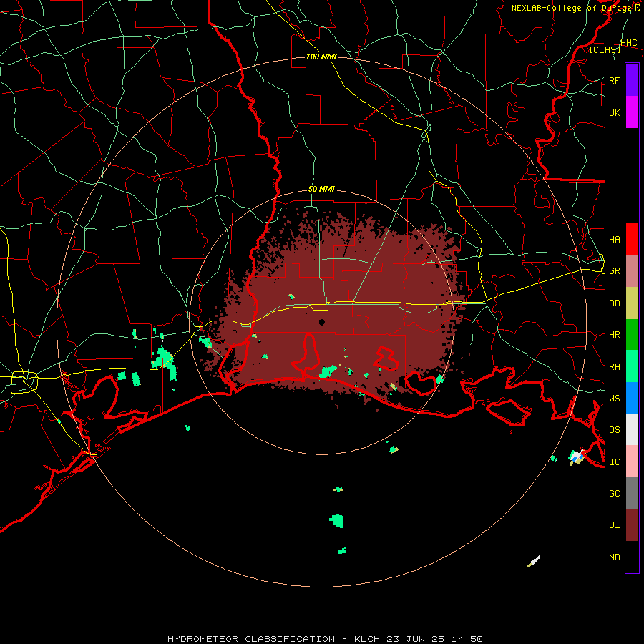Click the DS legend label
Screen dimensions: 644x644
tap(614, 430)
